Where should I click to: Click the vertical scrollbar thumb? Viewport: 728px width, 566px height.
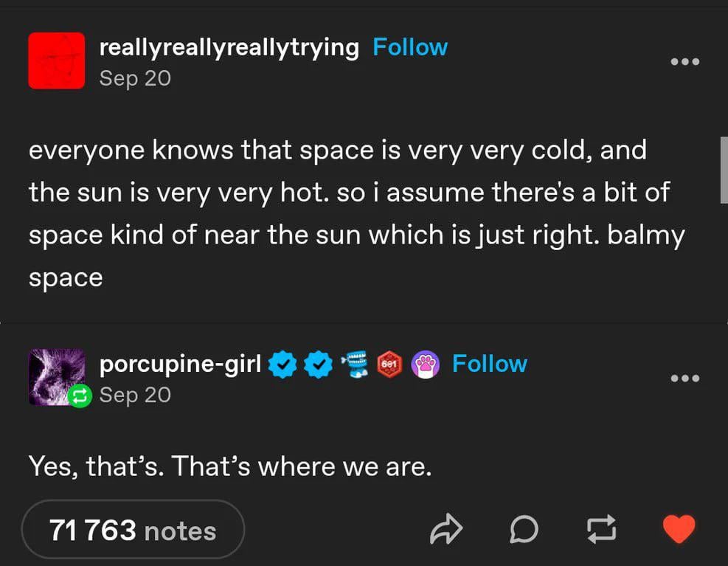click(x=724, y=169)
